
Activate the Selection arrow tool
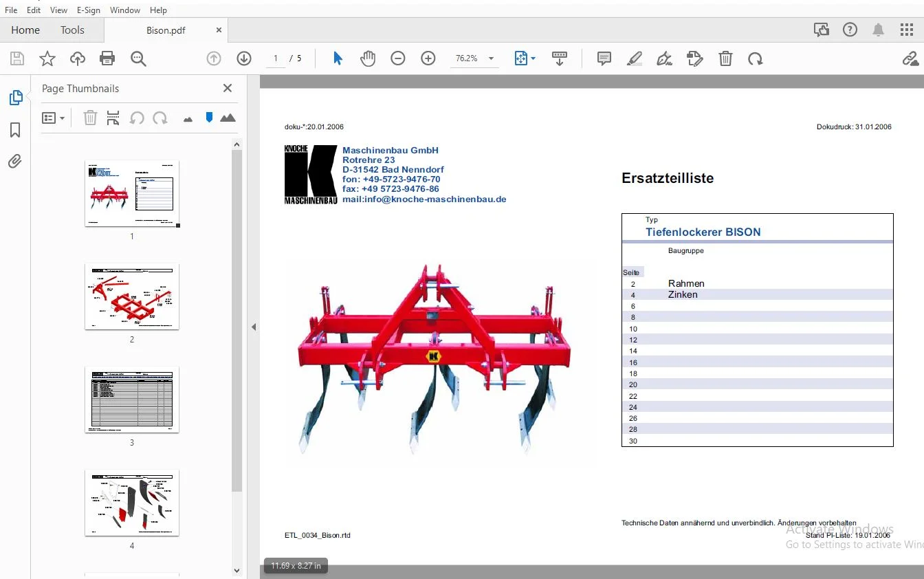(x=338, y=58)
